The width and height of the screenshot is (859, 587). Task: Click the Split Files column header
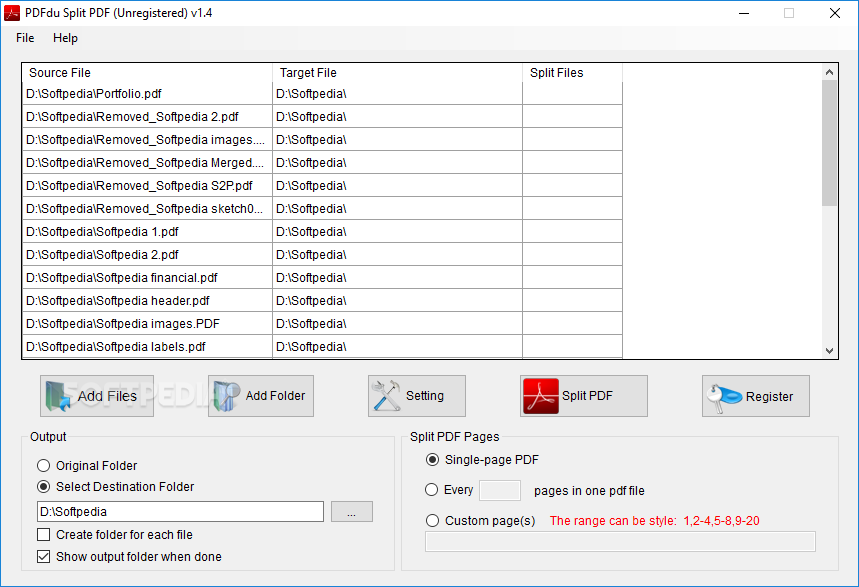(x=572, y=73)
